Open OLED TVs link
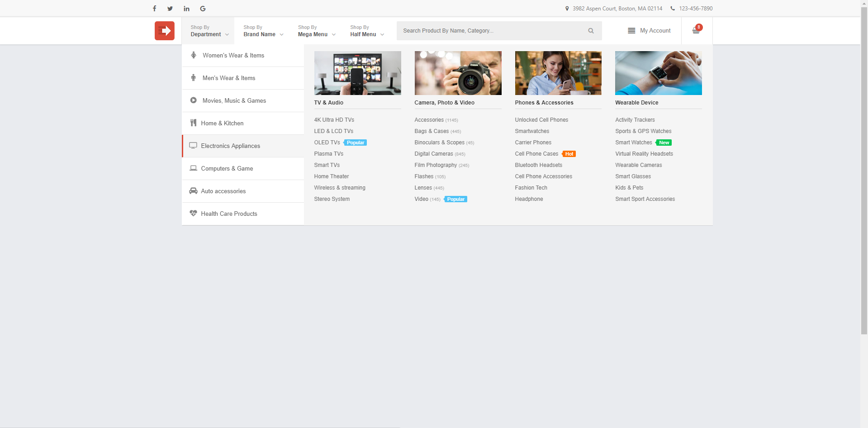868x428 pixels. click(327, 143)
